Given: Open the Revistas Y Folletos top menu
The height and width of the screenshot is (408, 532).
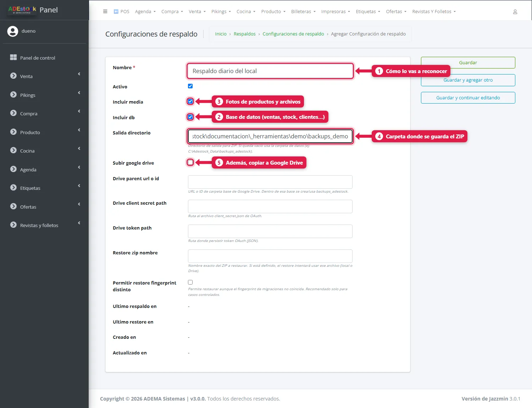Looking at the screenshot, I should [434, 11].
